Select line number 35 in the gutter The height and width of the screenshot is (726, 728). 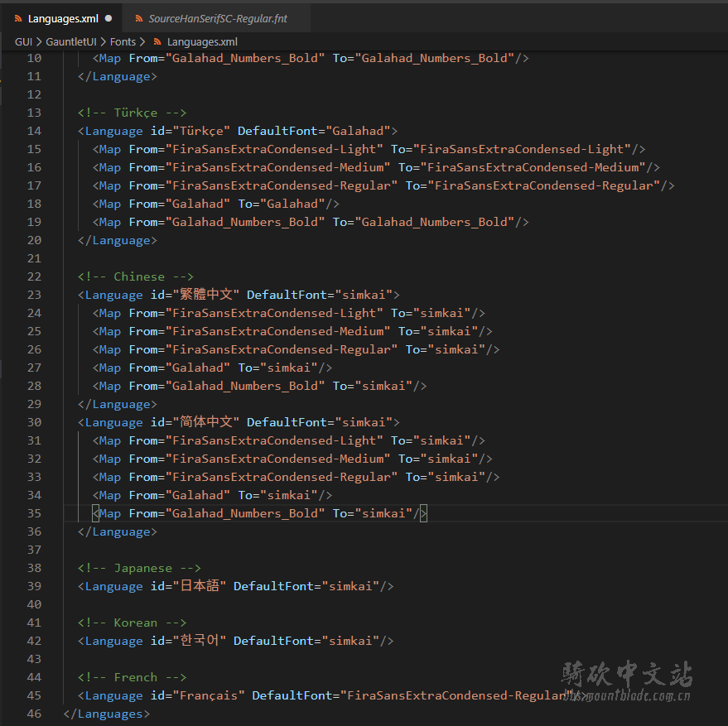point(34,513)
